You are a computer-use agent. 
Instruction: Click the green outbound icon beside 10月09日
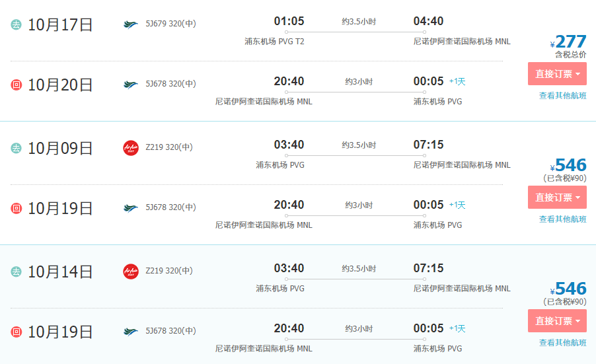tap(16, 148)
